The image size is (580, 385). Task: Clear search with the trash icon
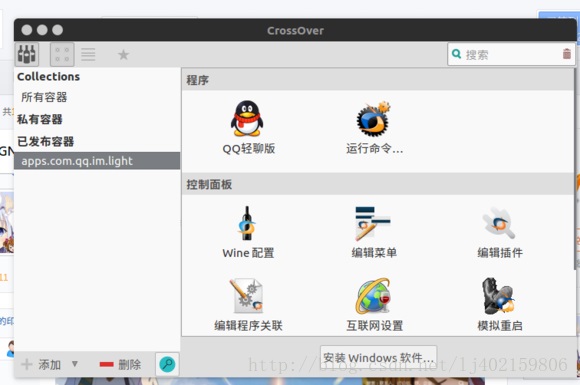[x=567, y=54]
